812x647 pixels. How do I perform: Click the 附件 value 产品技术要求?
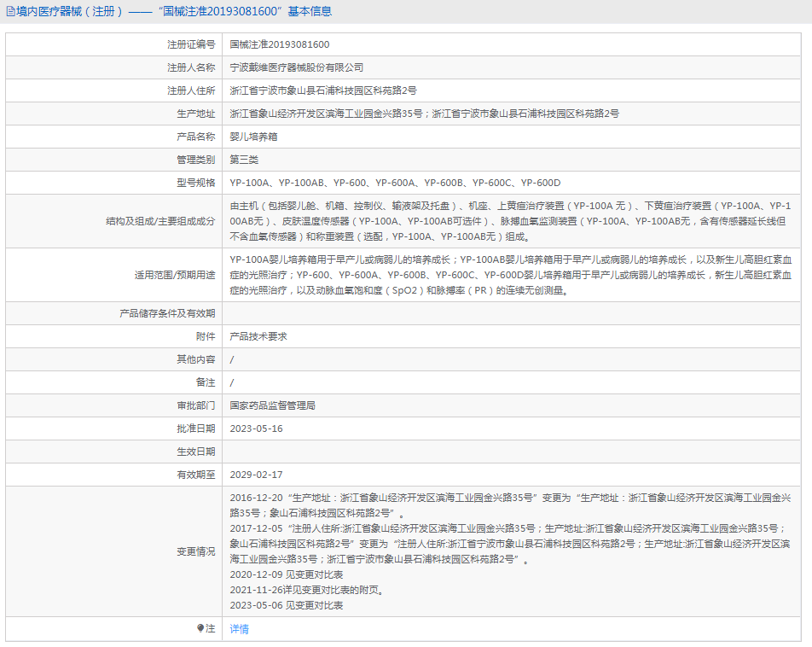point(258,336)
